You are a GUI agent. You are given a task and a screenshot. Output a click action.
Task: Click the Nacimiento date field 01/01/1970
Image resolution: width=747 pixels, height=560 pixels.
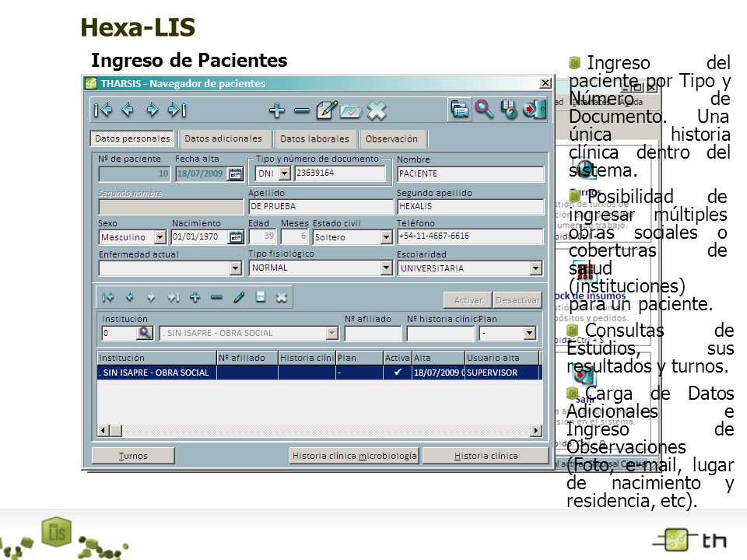click(x=200, y=236)
